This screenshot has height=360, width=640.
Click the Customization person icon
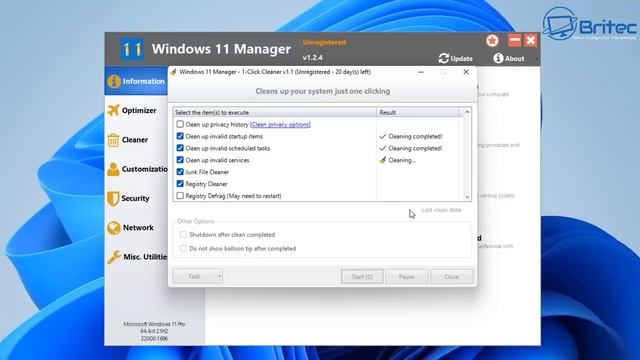(x=113, y=169)
